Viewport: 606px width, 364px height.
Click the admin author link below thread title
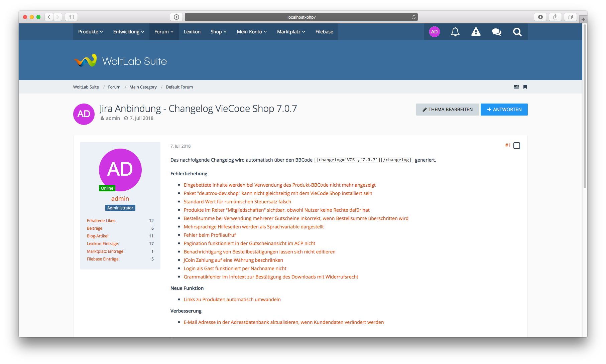113,118
